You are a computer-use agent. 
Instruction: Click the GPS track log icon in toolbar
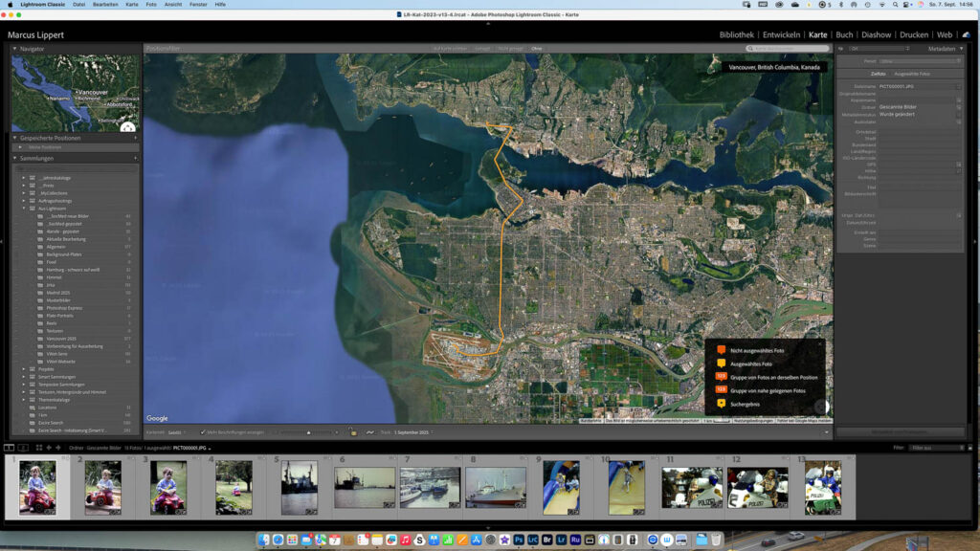click(370, 432)
